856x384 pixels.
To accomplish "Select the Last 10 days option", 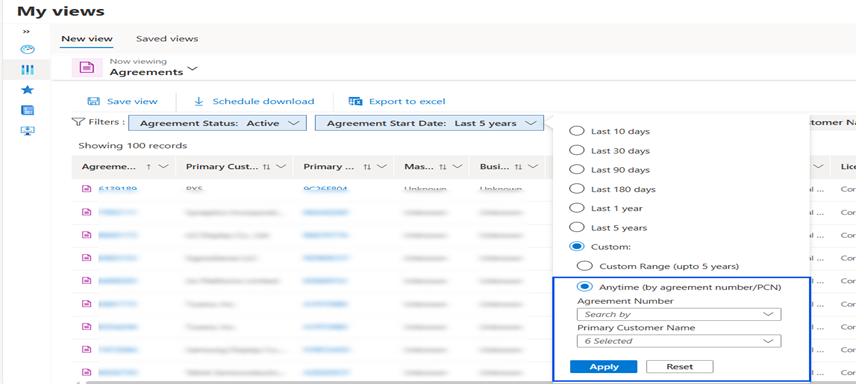I will point(576,131).
